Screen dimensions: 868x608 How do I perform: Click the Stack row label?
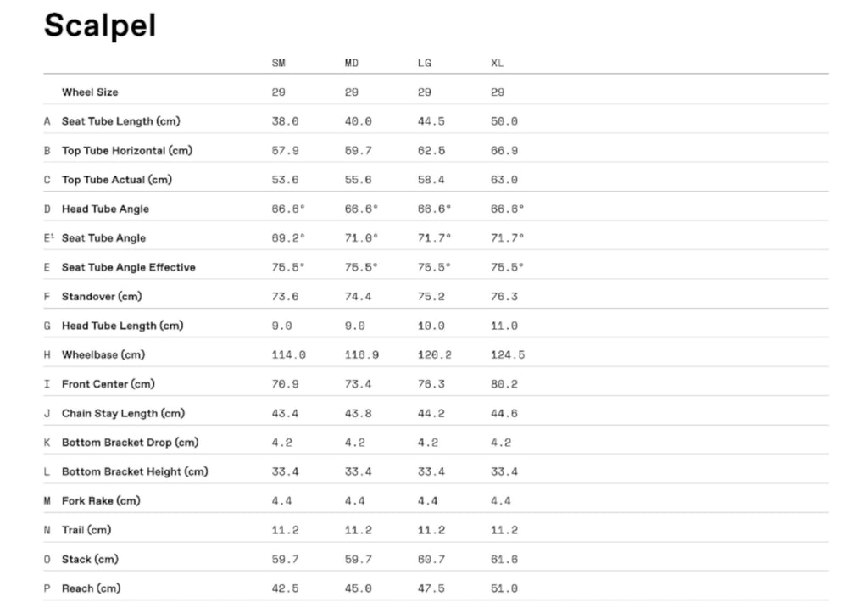[x=89, y=560]
